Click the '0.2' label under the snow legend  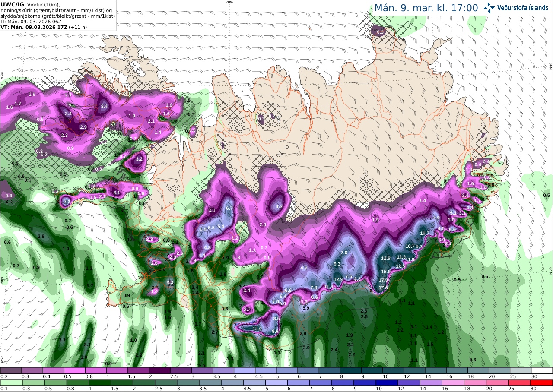pos(3,376)
